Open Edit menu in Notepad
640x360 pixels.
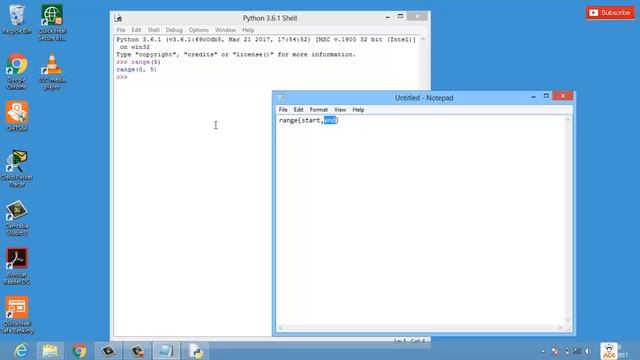[298, 109]
